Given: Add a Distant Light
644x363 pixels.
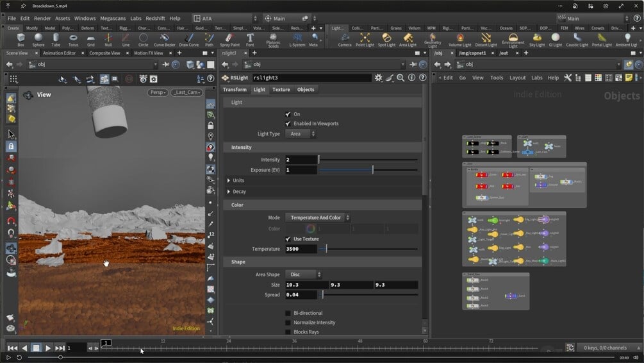Looking at the screenshot, I should [x=486, y=40].
